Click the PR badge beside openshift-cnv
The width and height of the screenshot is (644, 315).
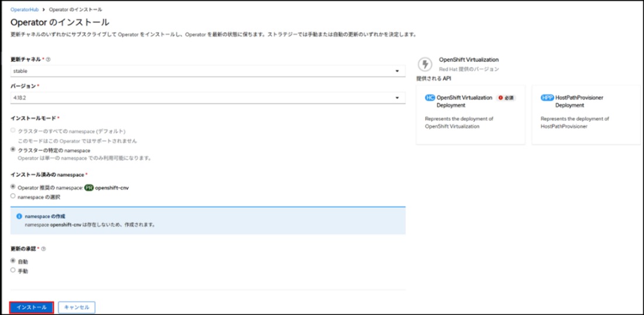(88, 187)
